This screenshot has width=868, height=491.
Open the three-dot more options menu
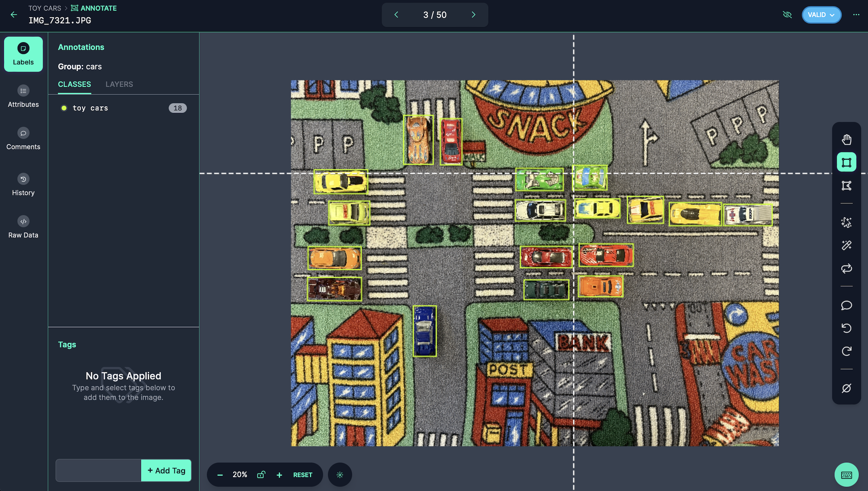856,15
